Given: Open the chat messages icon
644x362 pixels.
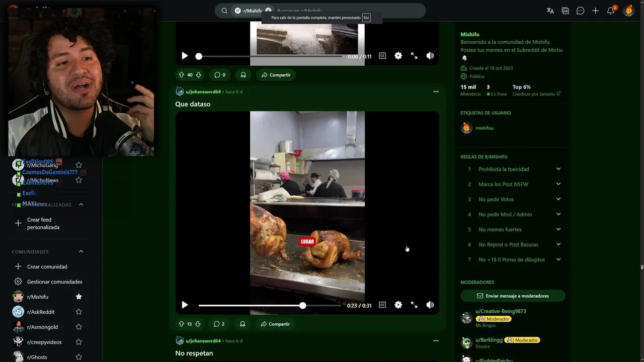Looking at the screenshot, I should pyautogui.click(x=580, y=11).
